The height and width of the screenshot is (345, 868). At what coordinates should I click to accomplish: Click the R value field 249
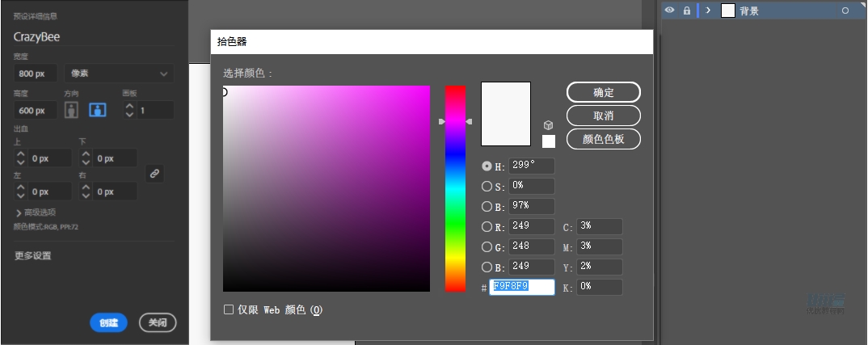[x=532, y=226]
